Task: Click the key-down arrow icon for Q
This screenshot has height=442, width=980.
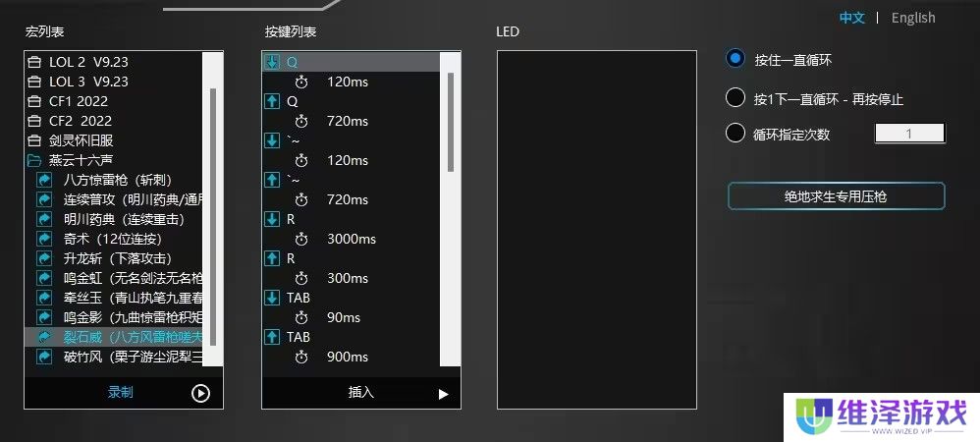Action: coord(272,62)
